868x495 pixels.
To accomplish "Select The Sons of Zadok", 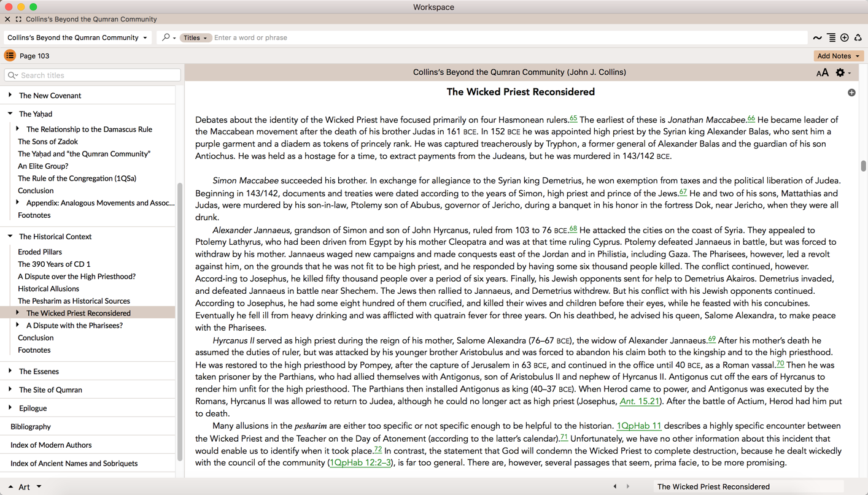I will [48, 142].
